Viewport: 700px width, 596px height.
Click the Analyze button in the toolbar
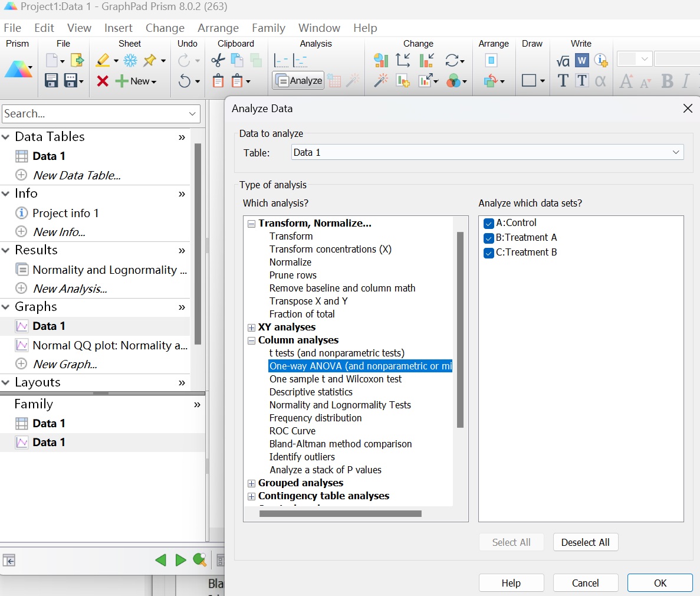click(x=299, y=81)
